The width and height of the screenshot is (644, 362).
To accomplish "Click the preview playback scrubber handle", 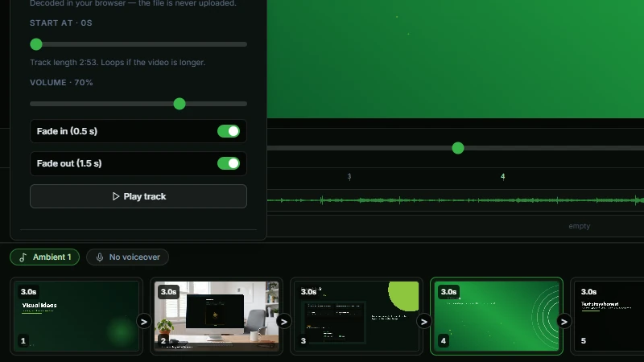I will pos(458,148).
